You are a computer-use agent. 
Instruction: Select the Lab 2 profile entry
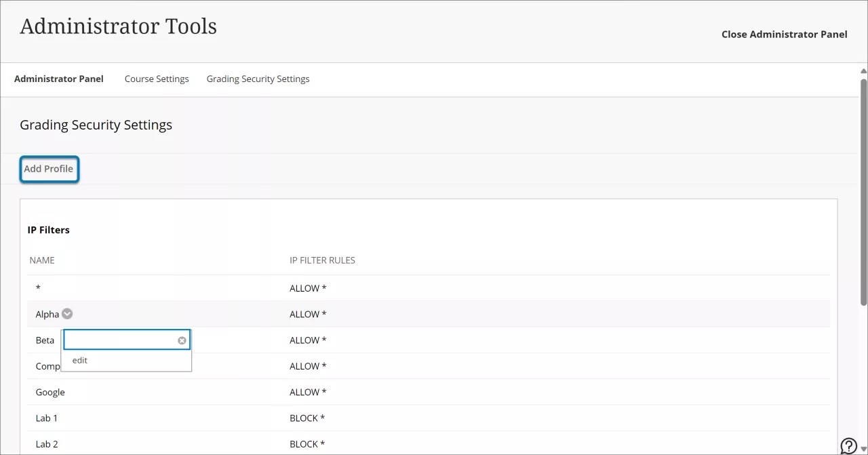point(46,443)
